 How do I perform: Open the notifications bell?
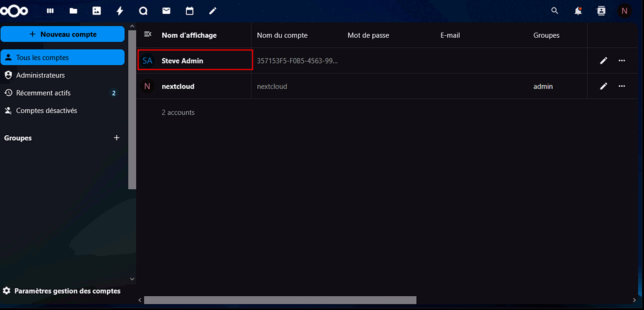click(x=577, y=11)
